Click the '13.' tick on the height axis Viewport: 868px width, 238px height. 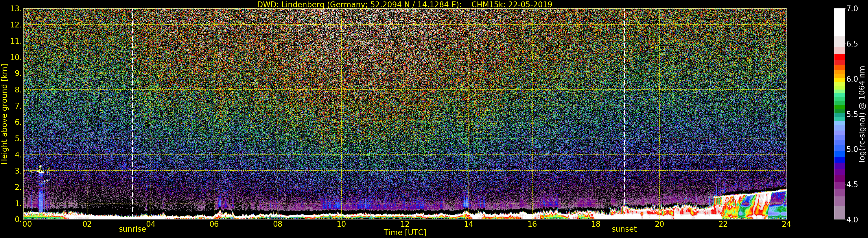[x=16, y=9]
